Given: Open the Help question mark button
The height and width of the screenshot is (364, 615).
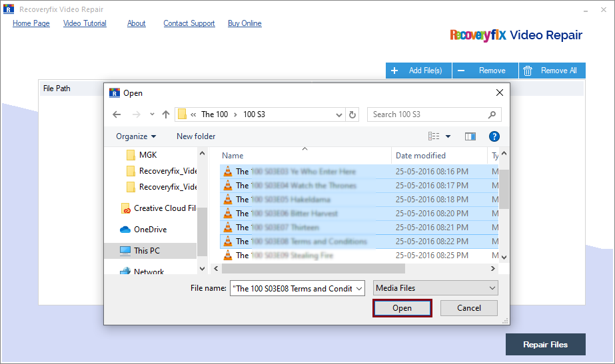Looking at the screenshot, I should coord(494,136).
